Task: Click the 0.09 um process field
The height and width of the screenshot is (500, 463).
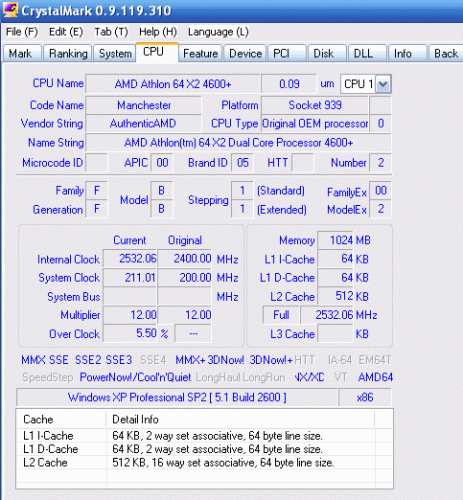Action: click(x=289, y=84)
